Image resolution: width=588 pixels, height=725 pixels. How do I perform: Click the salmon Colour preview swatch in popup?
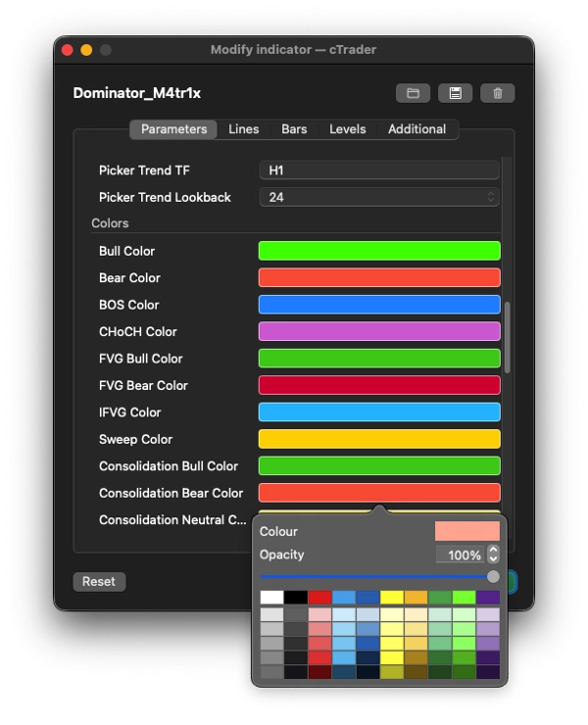[467, 531]
